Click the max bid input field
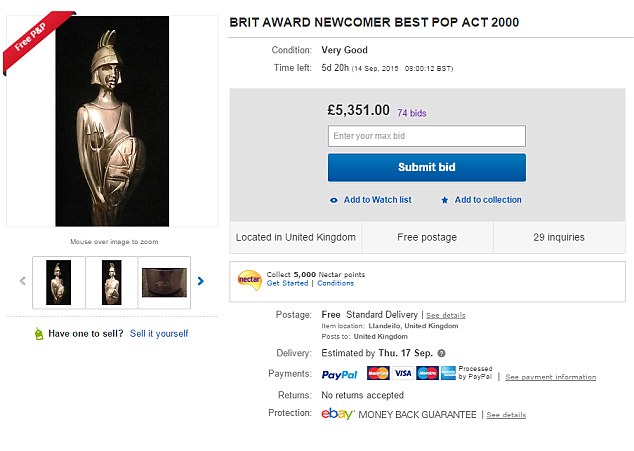The image size is (634, 451). click(x=426, y=136)
